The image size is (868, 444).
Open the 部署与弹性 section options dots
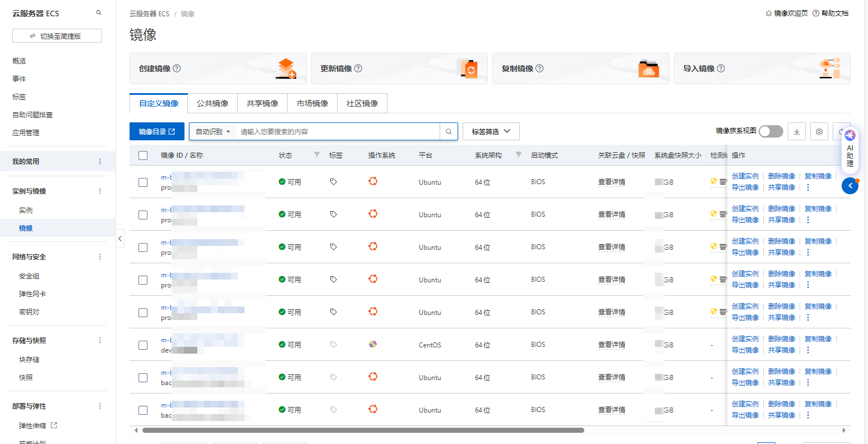[x=100, y=406]
